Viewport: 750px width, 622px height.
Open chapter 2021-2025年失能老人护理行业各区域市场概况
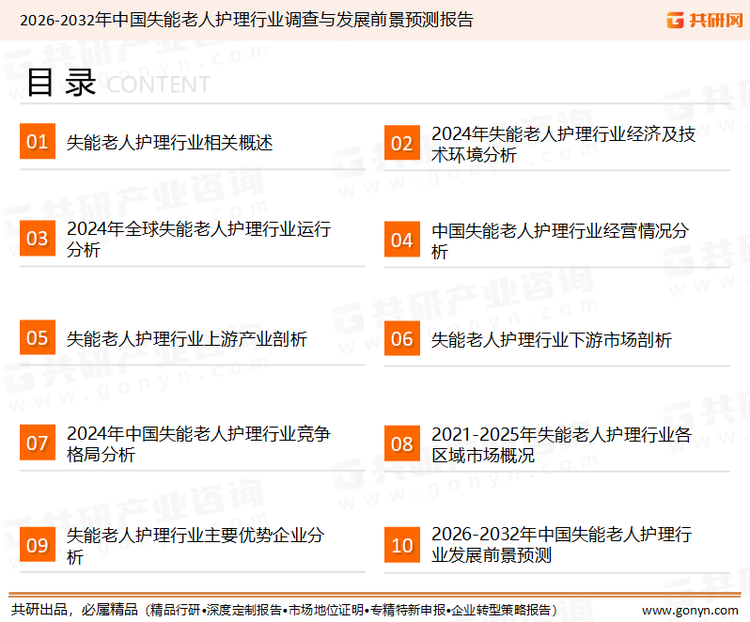tap(561, 444)
